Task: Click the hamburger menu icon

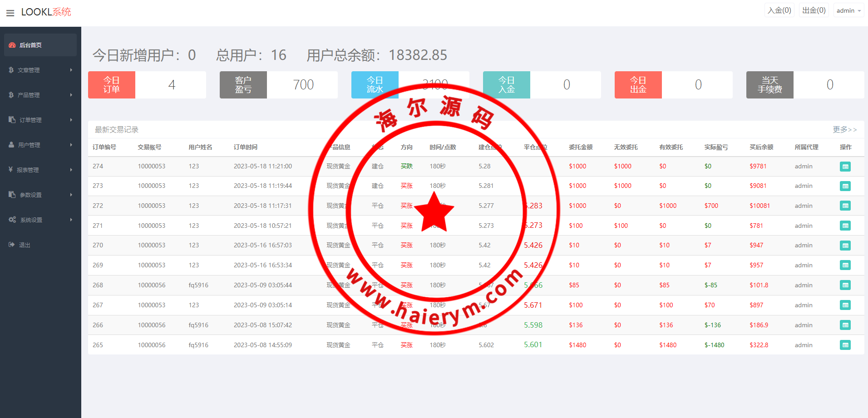Action: click(x=10, y=13)
